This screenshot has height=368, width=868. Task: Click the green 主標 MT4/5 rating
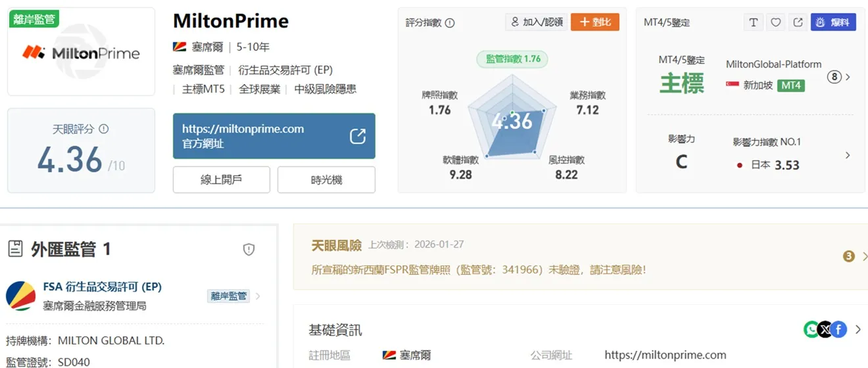coord(681,83)
